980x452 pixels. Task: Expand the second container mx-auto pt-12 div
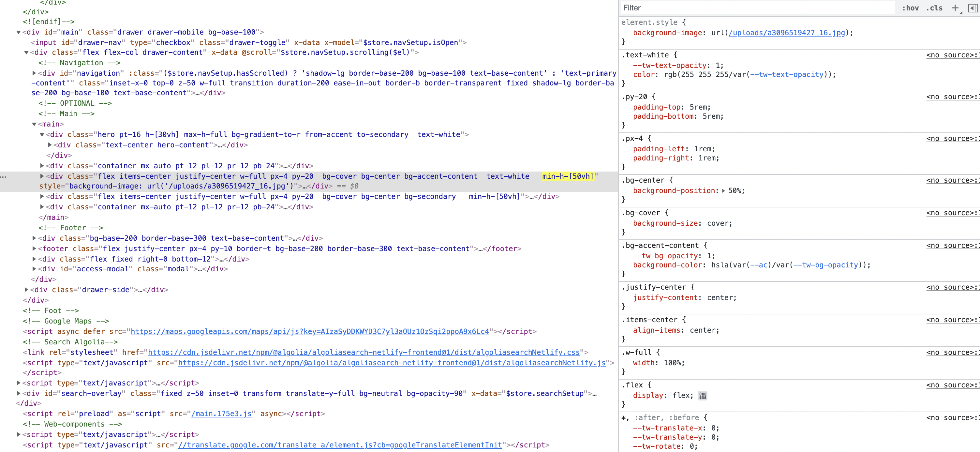(42, 207)
